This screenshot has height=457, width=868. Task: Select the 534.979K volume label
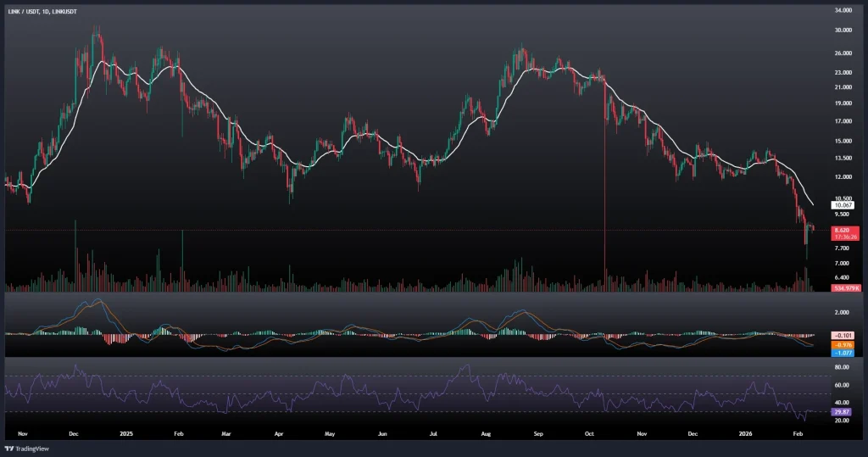(x=845, y=288)
